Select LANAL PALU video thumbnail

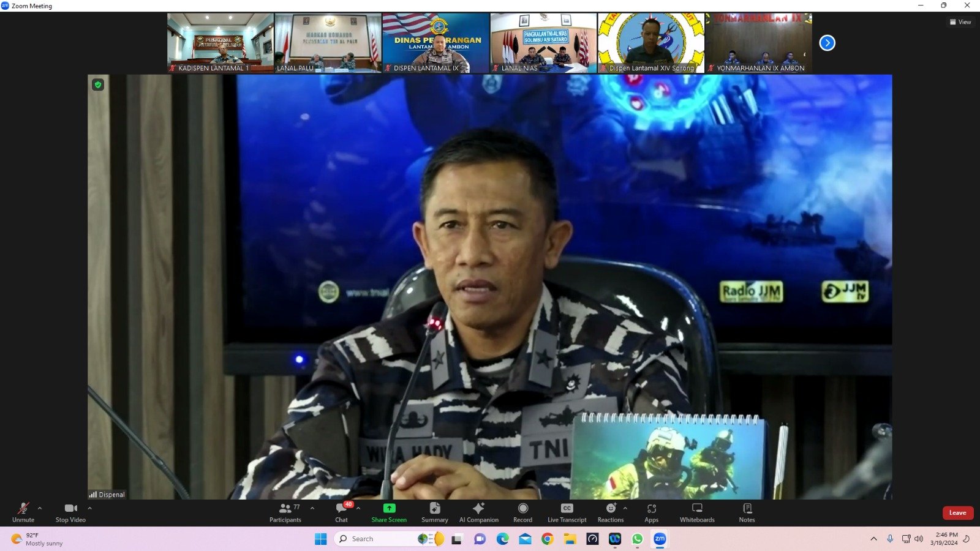(x=328, y=43)
